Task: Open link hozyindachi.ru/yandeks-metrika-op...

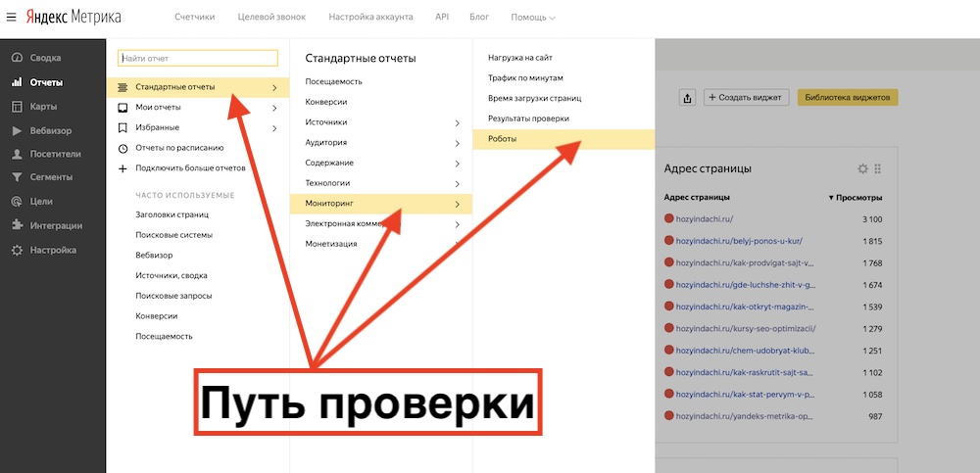Action: (x=746, y=415)
